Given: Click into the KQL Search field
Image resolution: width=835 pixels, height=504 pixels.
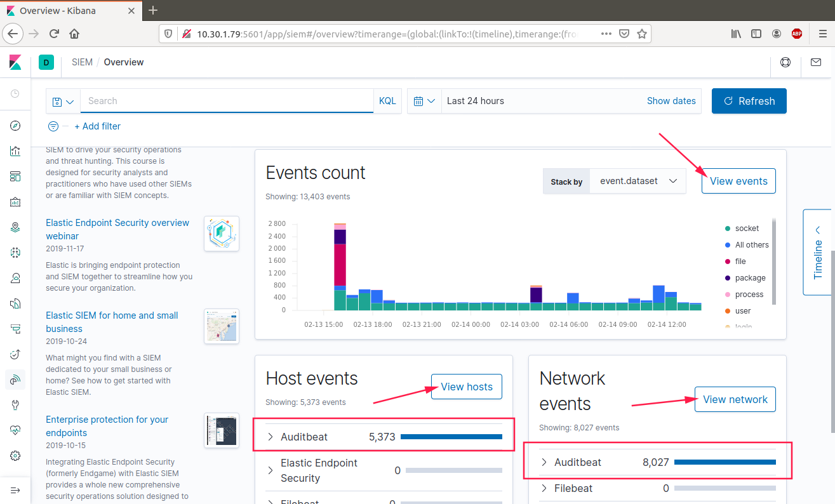Looking at the screenshot, I should 227,101.
